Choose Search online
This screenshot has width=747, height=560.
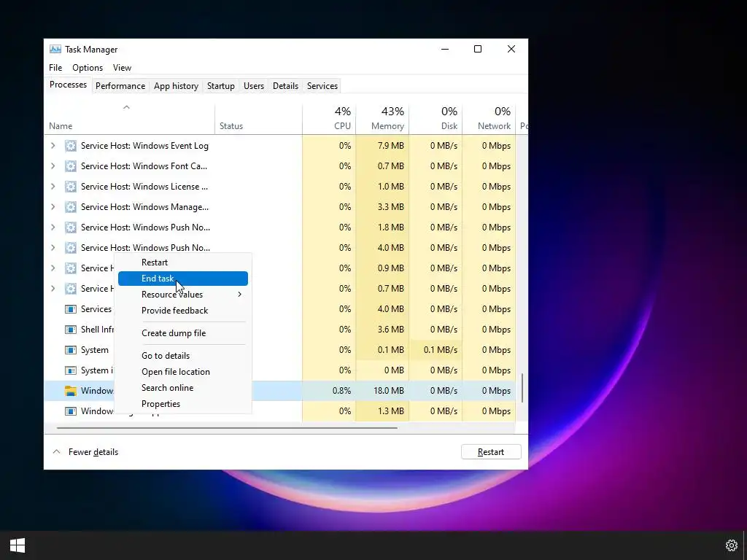(x=183, y=388)
